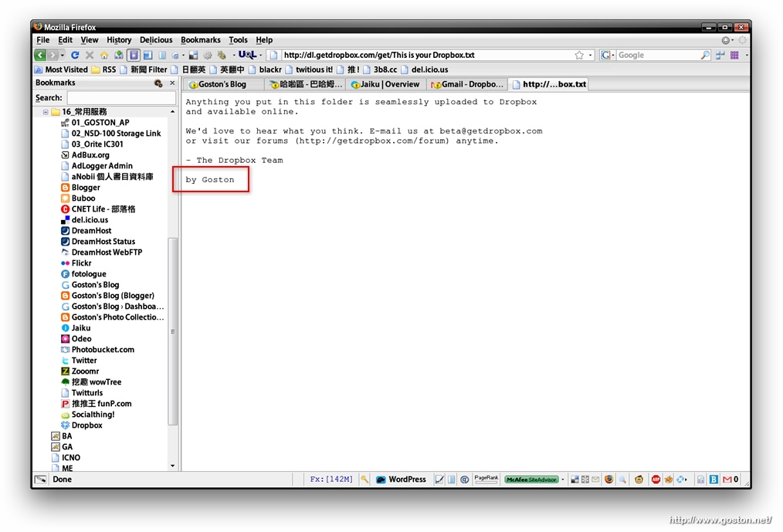Open the File menu
This screenshot has width=783, height=532.
click(x=43, y=40)
